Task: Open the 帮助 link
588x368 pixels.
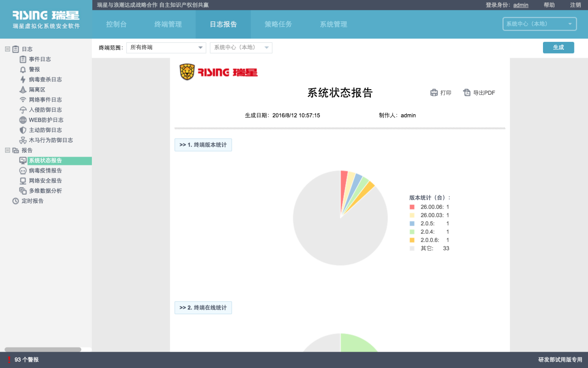Action: pos(549,5)
